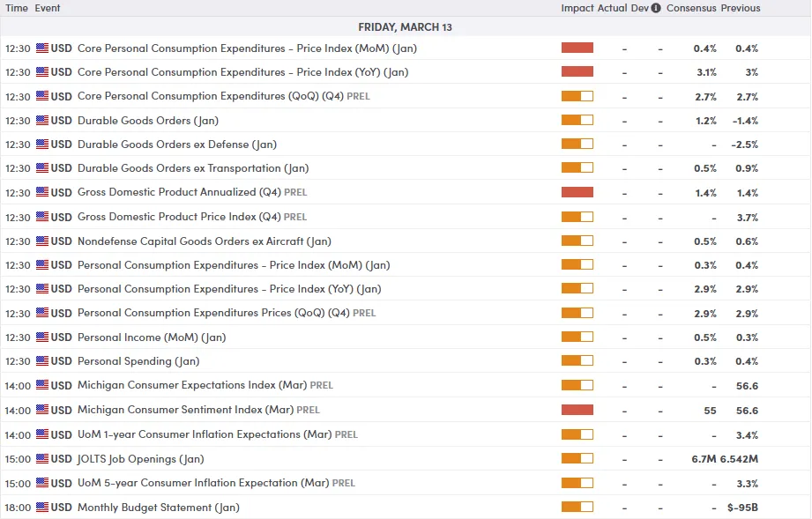Click the US flag on JOLTS Job Openings row
The height and width of the screenshot is (519, 812).
41,458
